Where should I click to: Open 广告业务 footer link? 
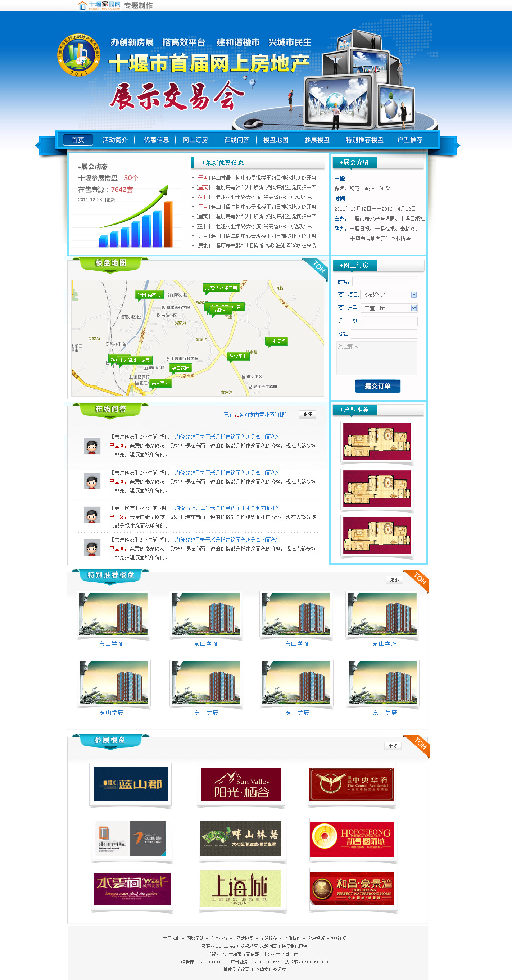(x=219, y=939)
